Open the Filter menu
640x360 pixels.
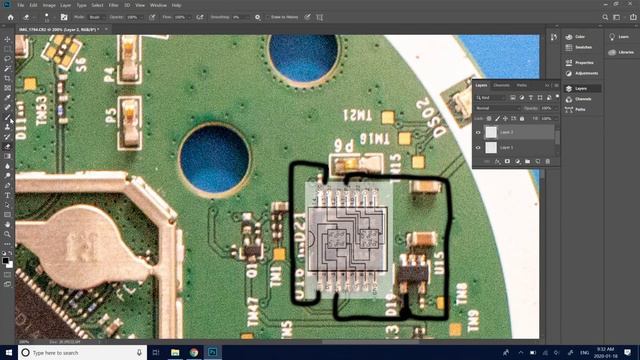click(113, 5)
